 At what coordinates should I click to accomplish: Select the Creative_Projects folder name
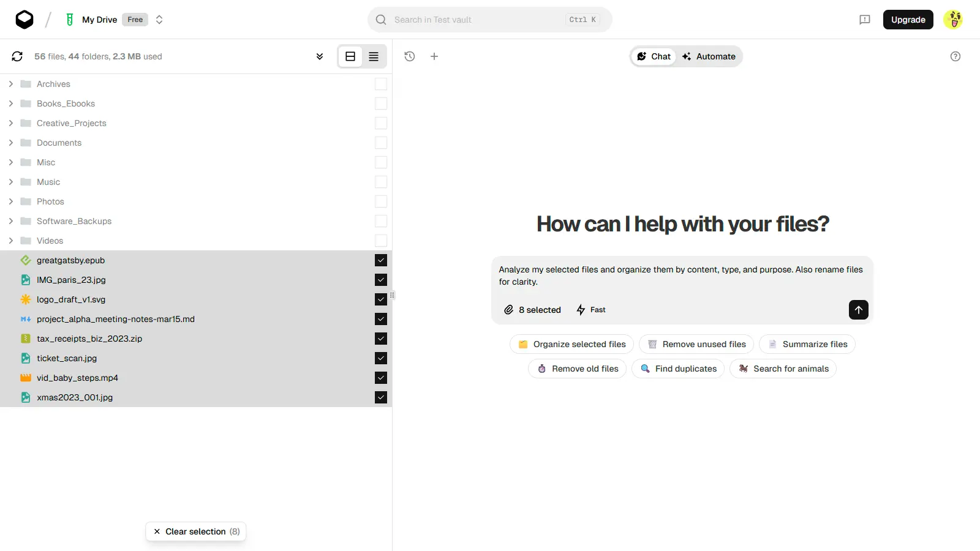click(x=72, y=123)
